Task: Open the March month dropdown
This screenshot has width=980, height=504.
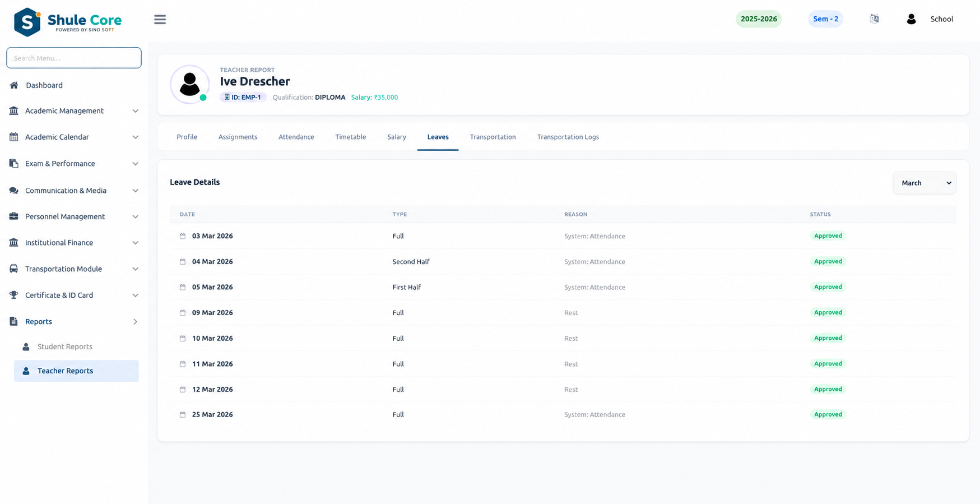Action: [925, 183]
